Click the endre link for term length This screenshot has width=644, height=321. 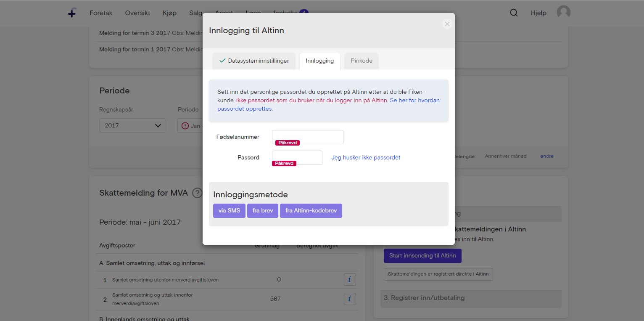547,156
